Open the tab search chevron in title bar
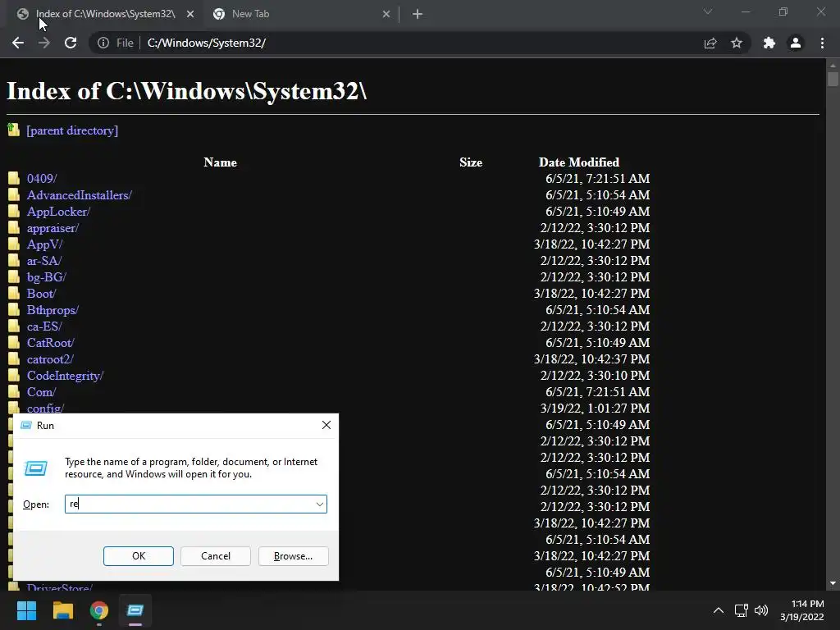The image size is (840, 630). tap(708, 11)
